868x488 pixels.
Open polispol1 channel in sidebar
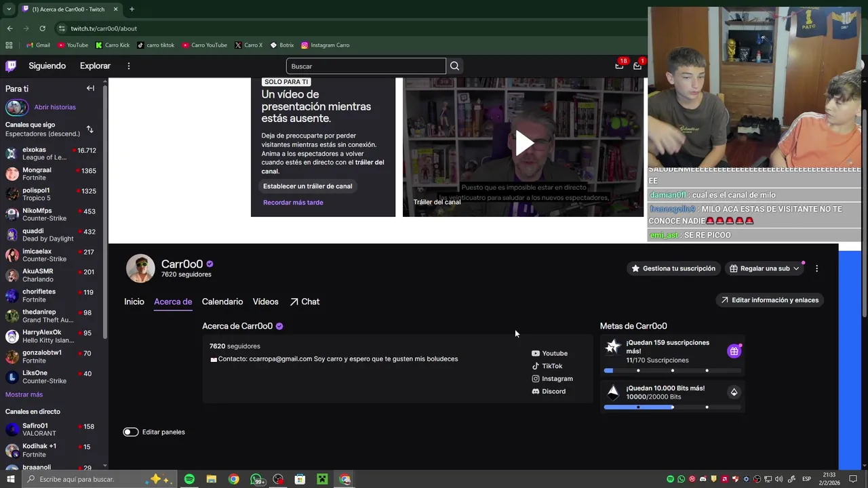(52, 194)
